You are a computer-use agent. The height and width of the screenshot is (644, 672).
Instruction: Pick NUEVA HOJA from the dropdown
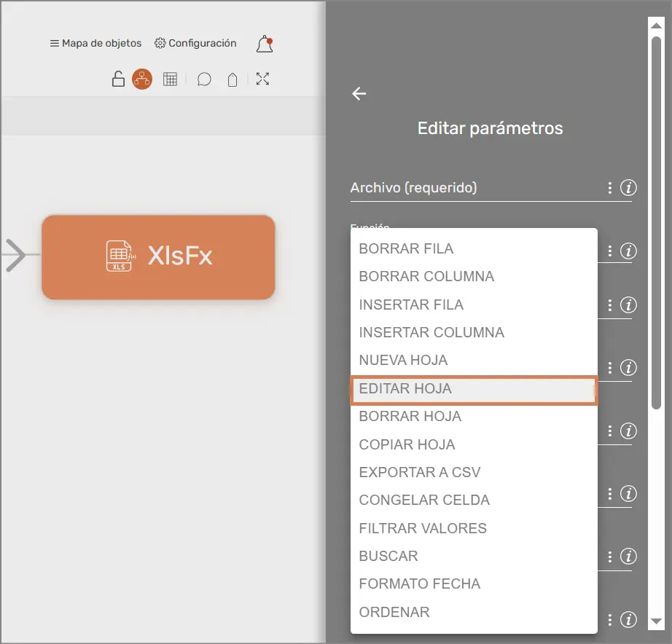[x=474, y=361]
